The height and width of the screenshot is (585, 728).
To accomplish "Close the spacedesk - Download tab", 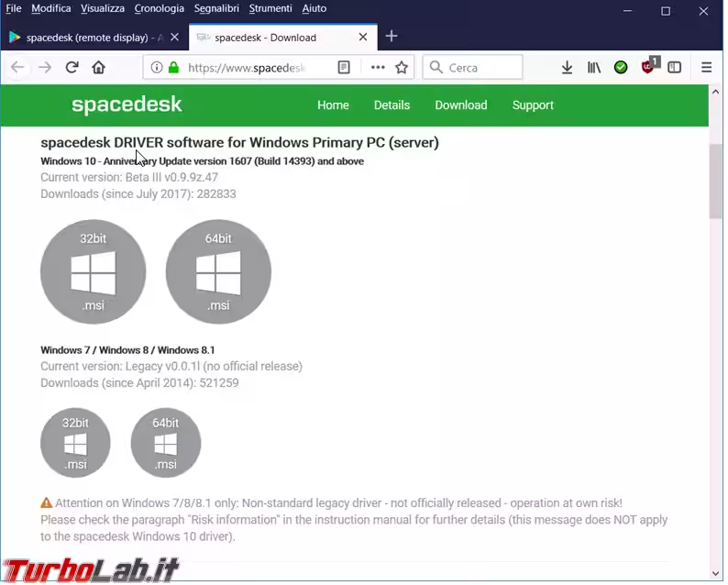I will [x=363, y=38].
